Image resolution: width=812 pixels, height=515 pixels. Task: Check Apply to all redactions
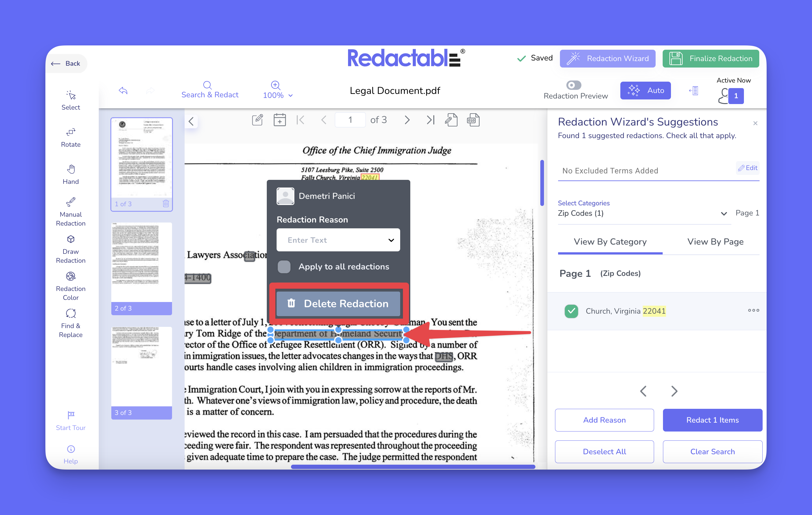pos(284,267)
